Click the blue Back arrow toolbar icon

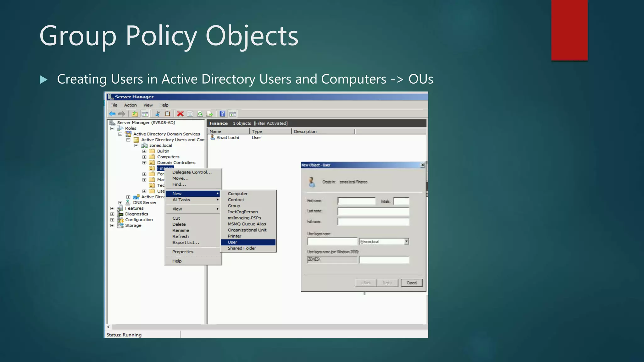click(112, 114)
